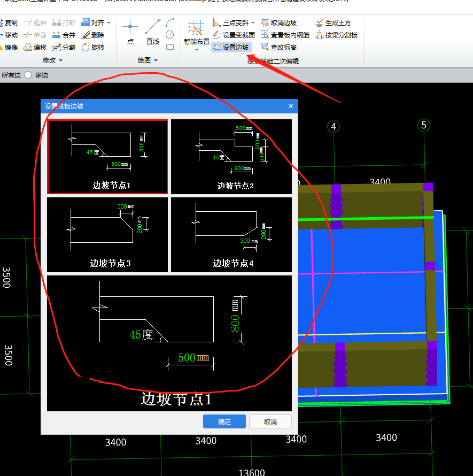The height and width of the screenshot is (476, 473).
Task: Click the 生成土方 tool
Action: pos(333,23)
